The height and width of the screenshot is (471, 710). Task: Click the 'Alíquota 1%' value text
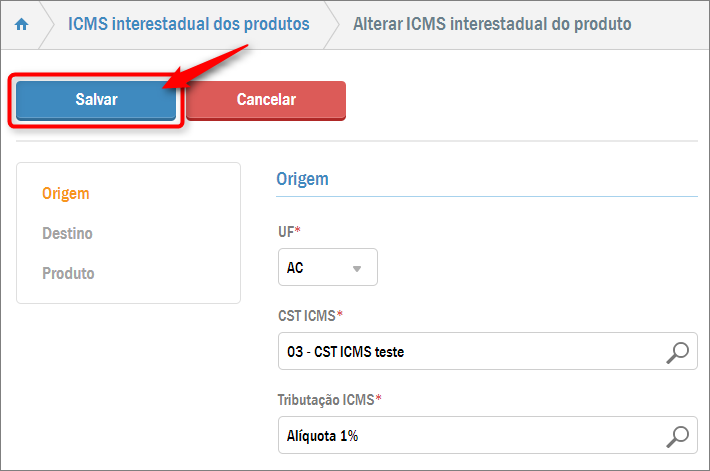click(x=322, y=436)
